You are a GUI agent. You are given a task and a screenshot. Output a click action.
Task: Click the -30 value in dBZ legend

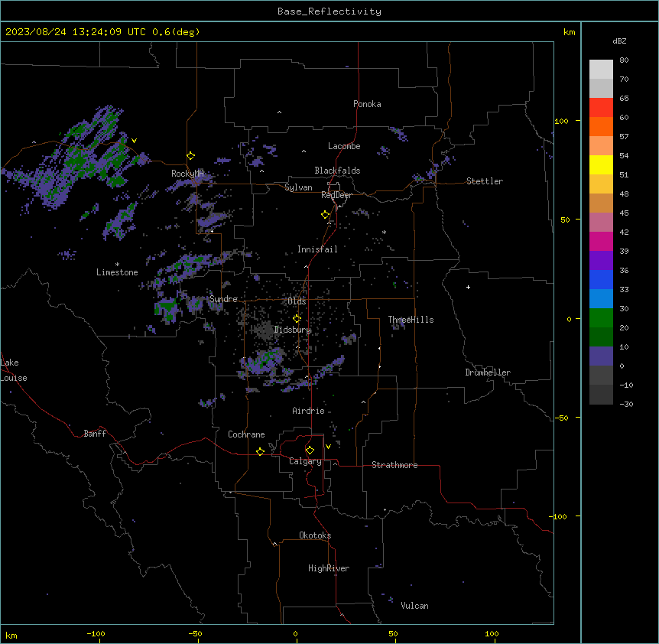pos(626,404)
